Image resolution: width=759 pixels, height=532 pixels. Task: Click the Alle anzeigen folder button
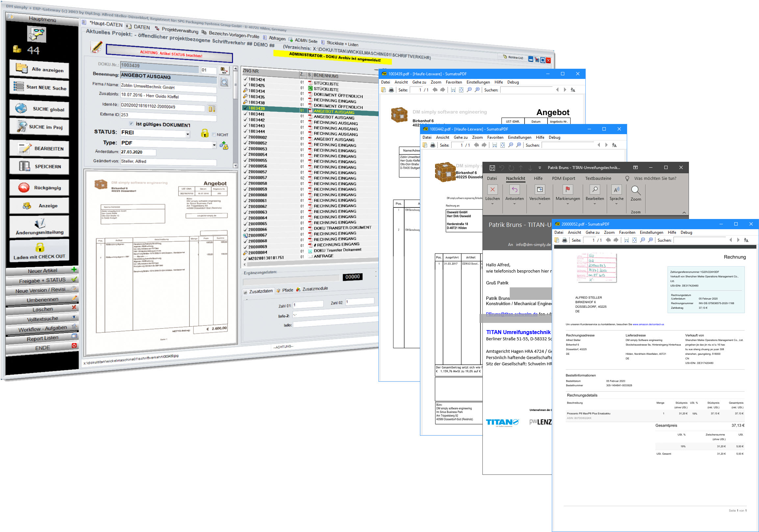tap(39, 69)
